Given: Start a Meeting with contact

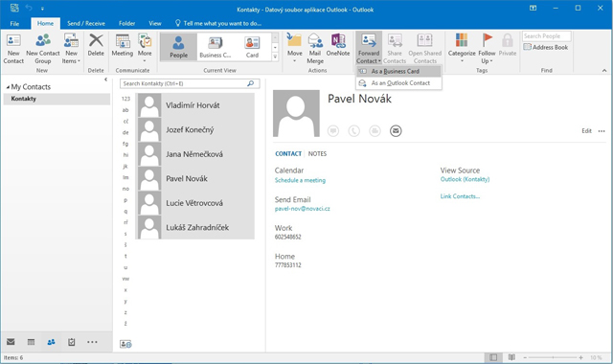Looking at the screenshot, I should point(123,45).
